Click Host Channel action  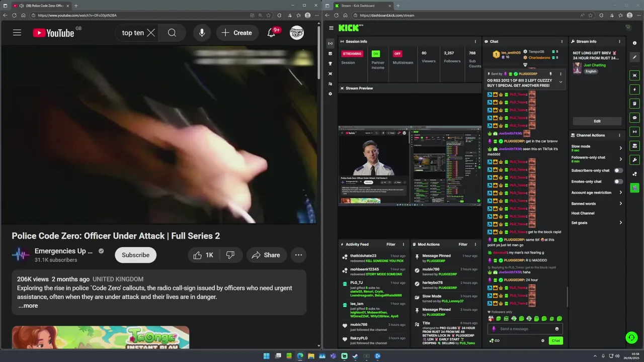[583, 213]
